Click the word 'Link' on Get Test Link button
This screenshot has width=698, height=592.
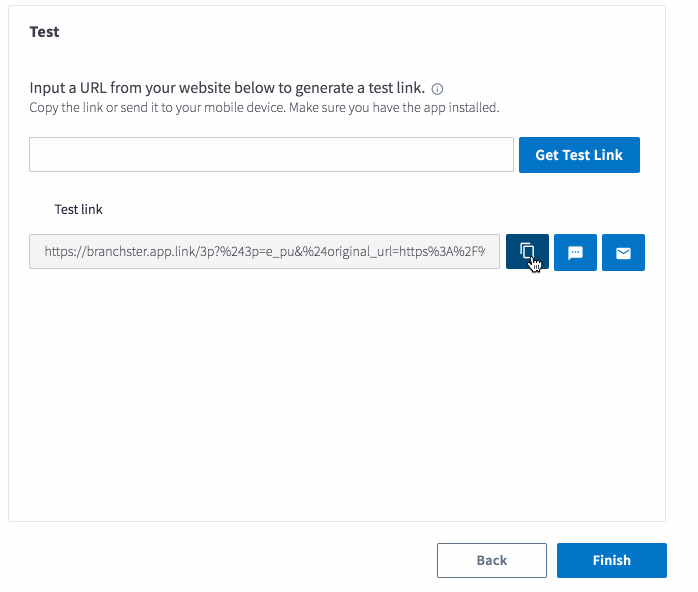tap(608, 155)
